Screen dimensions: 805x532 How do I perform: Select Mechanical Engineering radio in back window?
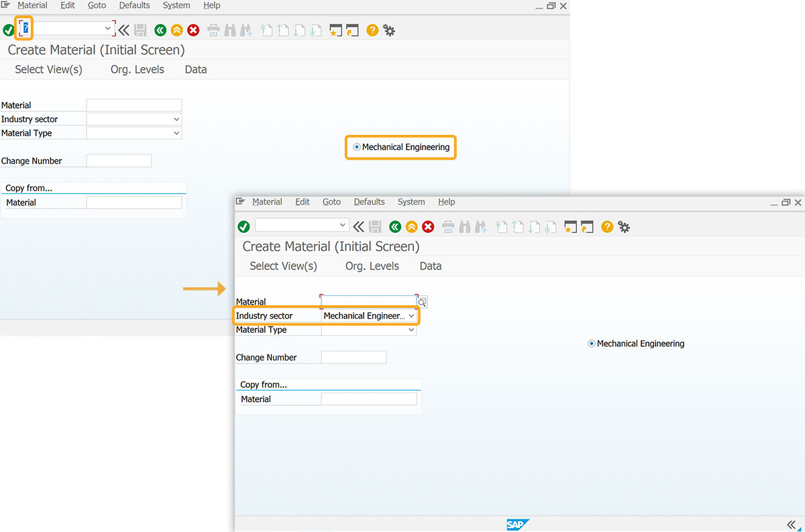coord(357,147)
